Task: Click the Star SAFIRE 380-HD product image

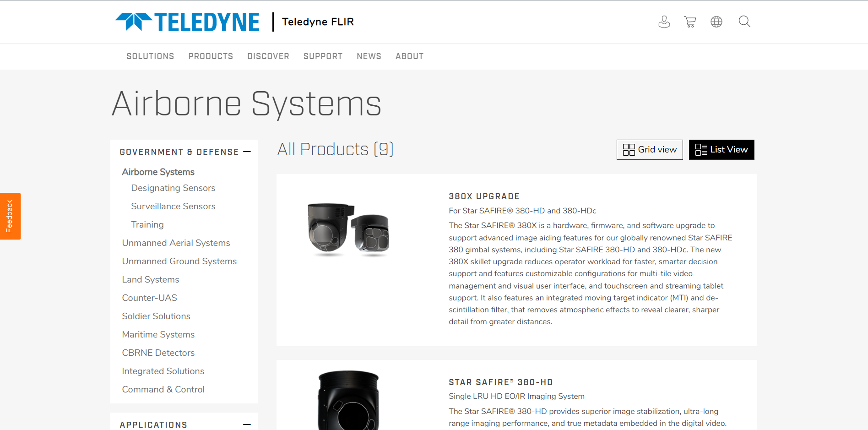Action: click(348, 400)
